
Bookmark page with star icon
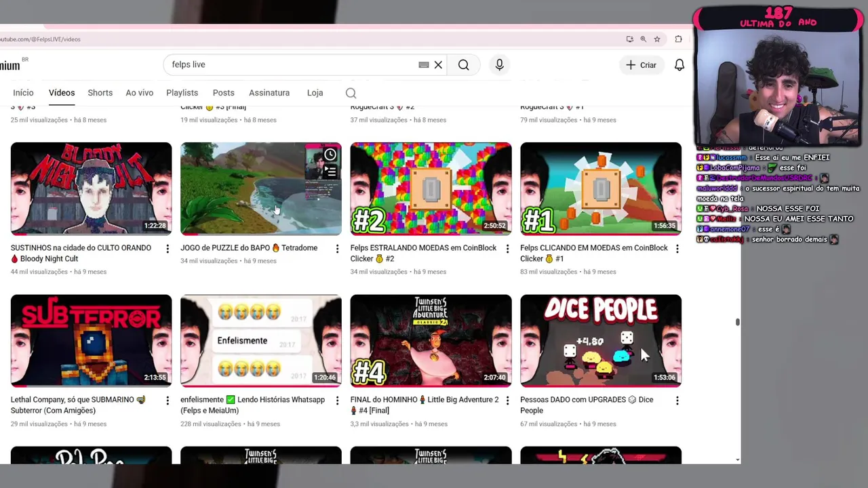coord(657,39)
